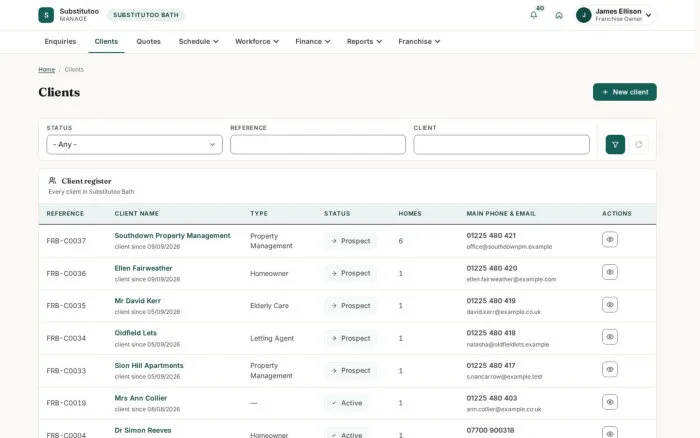The width and height of the screenshot is (700, 438).
Task: Go to Enquiries tab
Action: pos(60,42)
